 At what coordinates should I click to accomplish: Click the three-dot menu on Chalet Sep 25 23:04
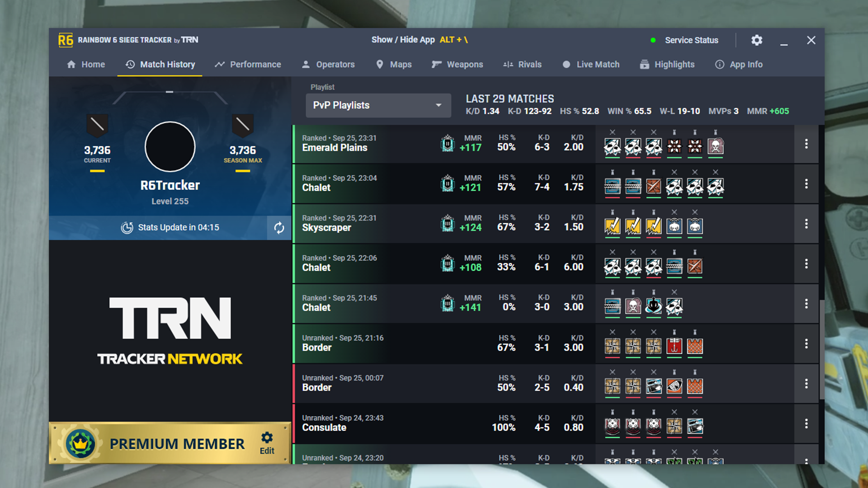(806, 183)
